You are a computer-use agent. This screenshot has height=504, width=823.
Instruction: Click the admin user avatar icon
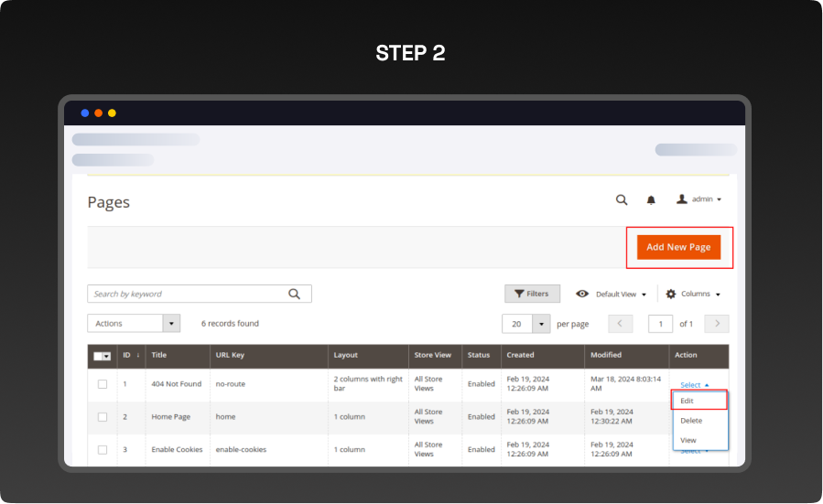point(681,198)
